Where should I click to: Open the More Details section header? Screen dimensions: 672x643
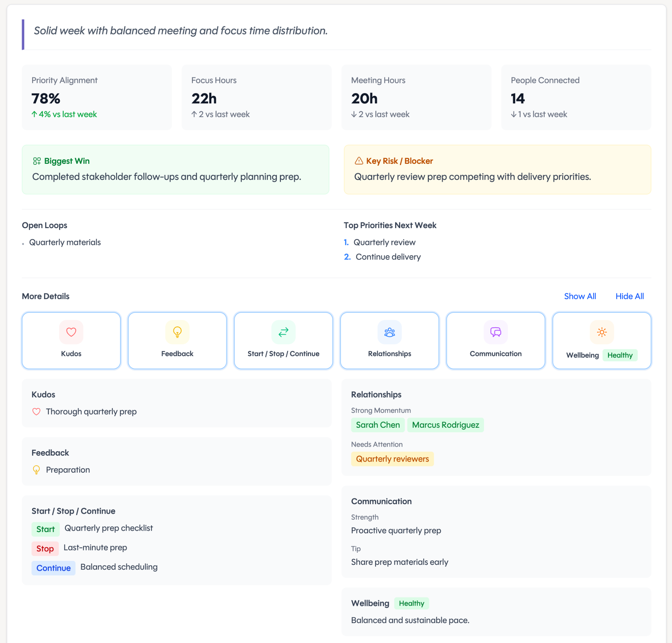[45, 296]
